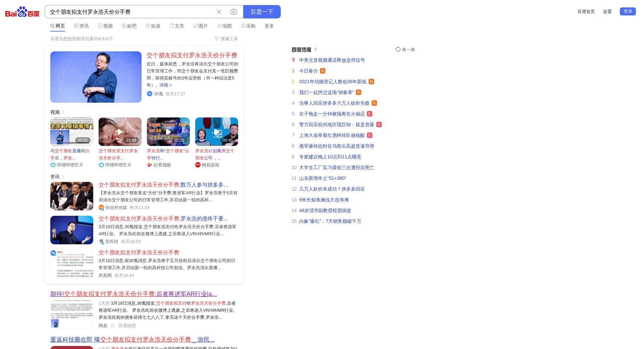Play the 00:52 Bilibili video thumbnail
Screen dimensions: 644x349
[x=72, y=132]
